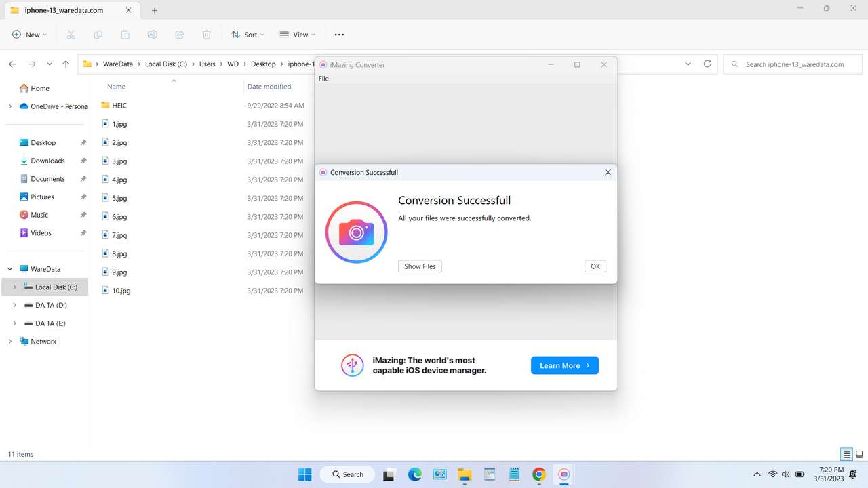Click the Paste icon in the toolbar

click(125, 34)
